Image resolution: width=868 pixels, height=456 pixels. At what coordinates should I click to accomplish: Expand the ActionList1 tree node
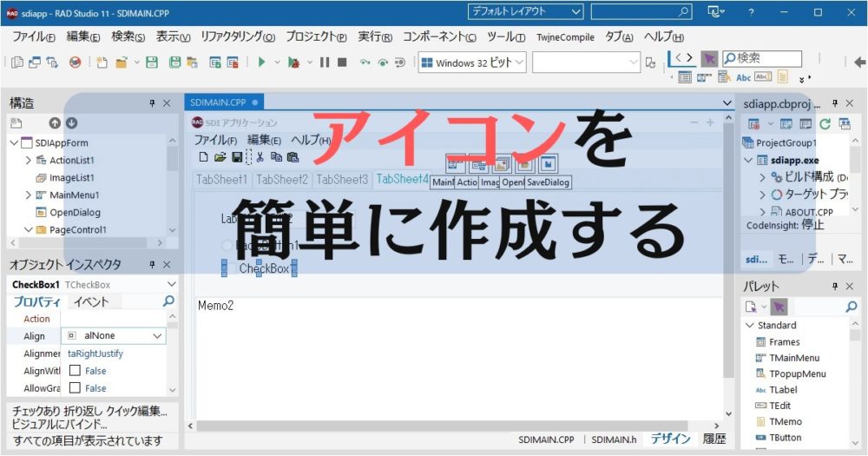29,161
